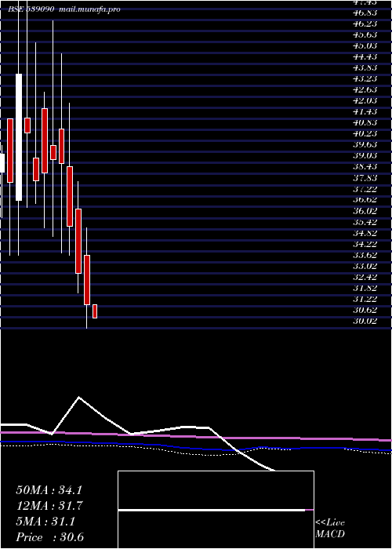Viewport: 392px width, 549px height.
Task: Select the 30.62 price label
Action: pos(365,311)
